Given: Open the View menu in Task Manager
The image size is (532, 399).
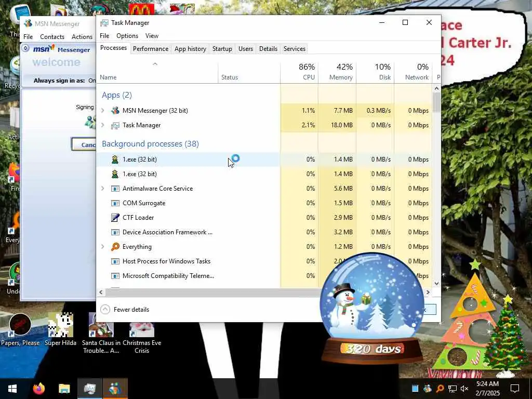Looking at the screenshot, I should click(152, 36).
